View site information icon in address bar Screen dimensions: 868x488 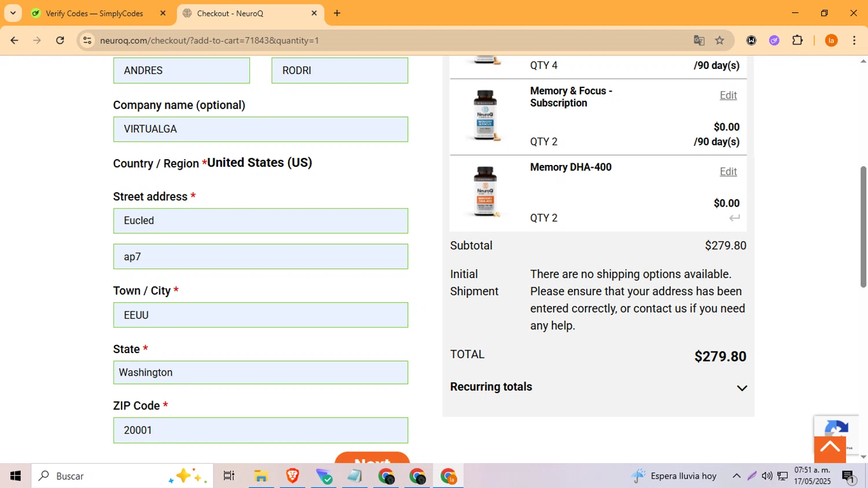[87, 41]
